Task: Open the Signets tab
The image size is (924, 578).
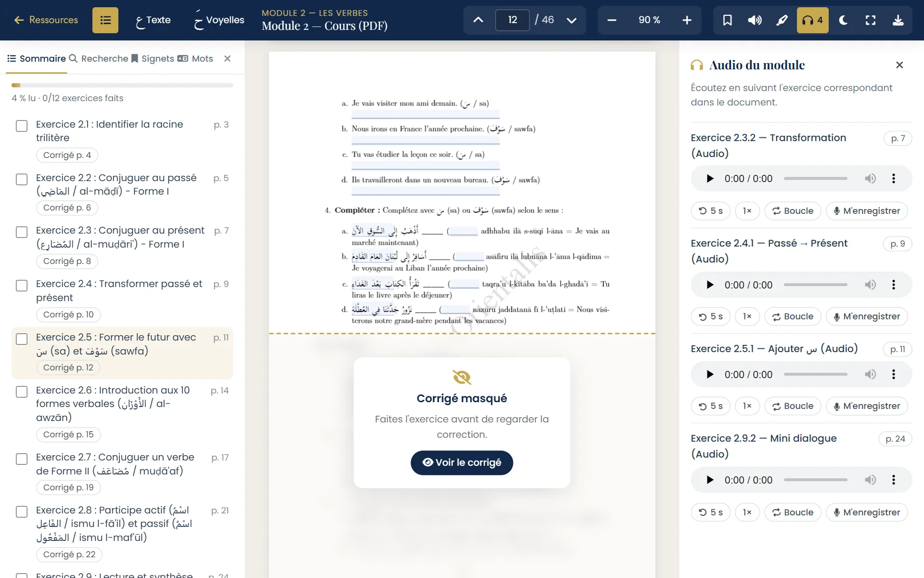Action: (153, 59)
